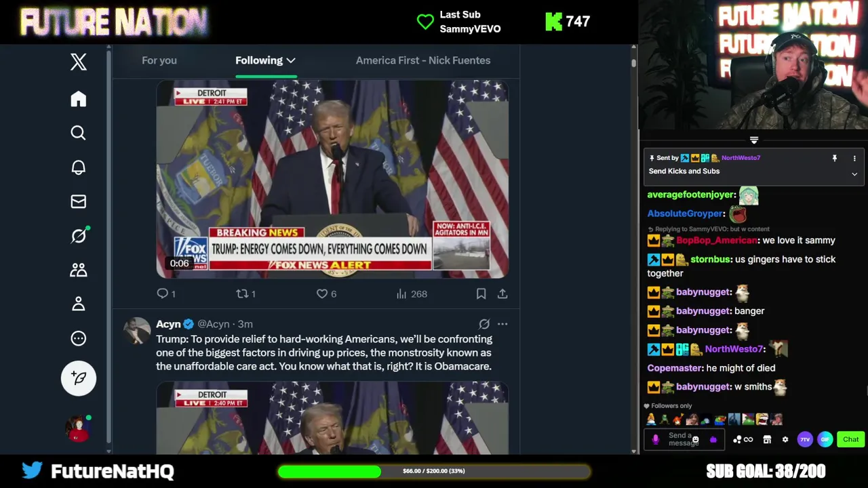Click the Kick 747 viewer count

click(x=568, y=22)
